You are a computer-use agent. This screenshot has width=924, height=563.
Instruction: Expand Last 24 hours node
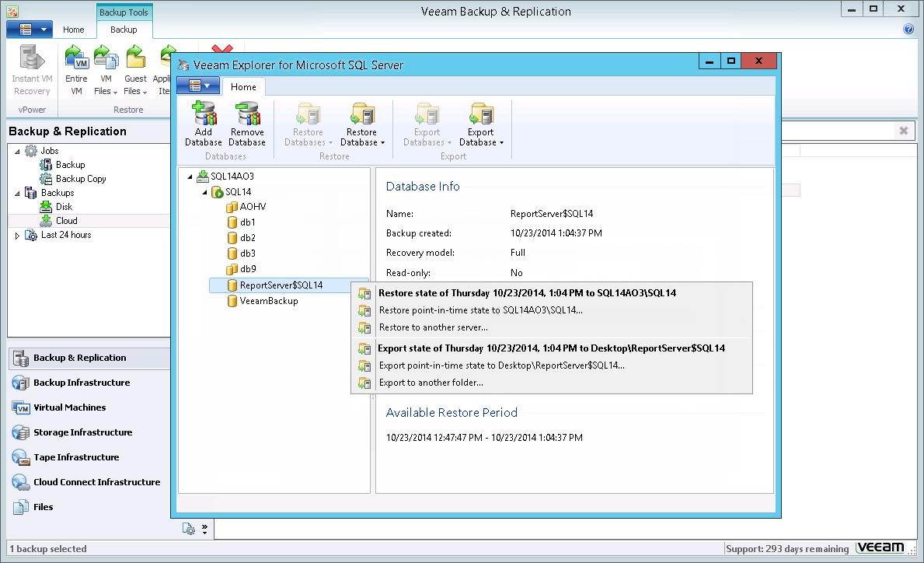coord(17,235)
